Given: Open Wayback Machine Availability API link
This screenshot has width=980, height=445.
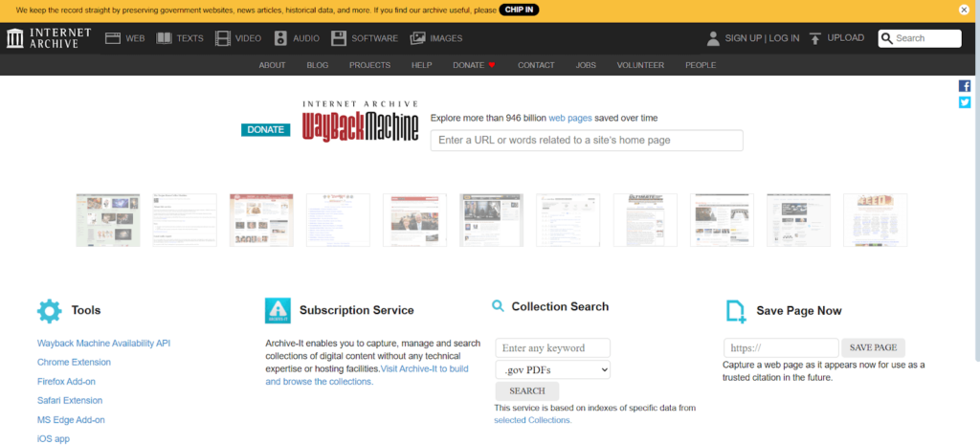Looking at the screenshot, I should point(103,344).
